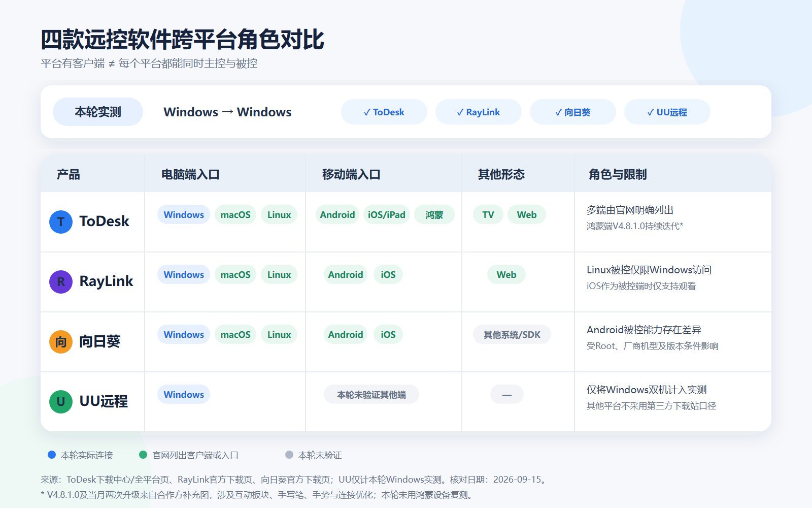Click the 其他形态 column header
Image resolution: width=812 pixels, height=508 pixels.
click(x=501, y=174)
